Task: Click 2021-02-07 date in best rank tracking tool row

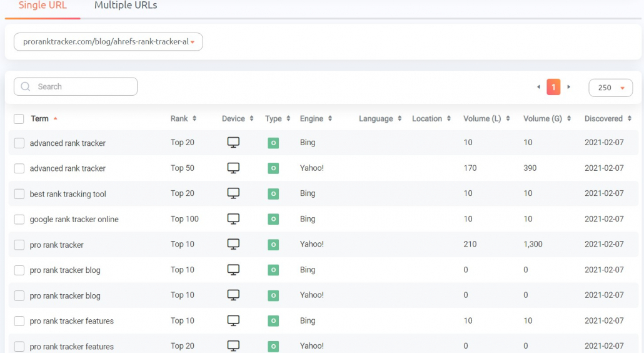Action: click(x=604, y=193)
